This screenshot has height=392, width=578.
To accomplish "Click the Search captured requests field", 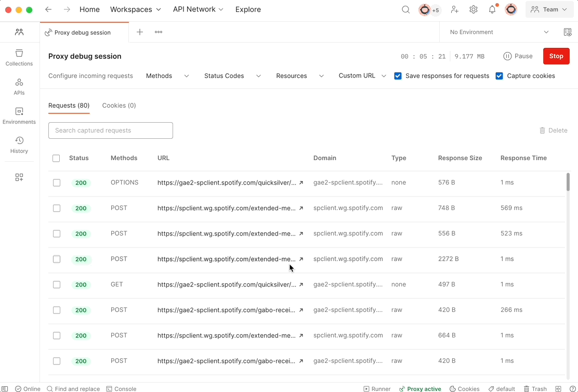I will 110,130.
